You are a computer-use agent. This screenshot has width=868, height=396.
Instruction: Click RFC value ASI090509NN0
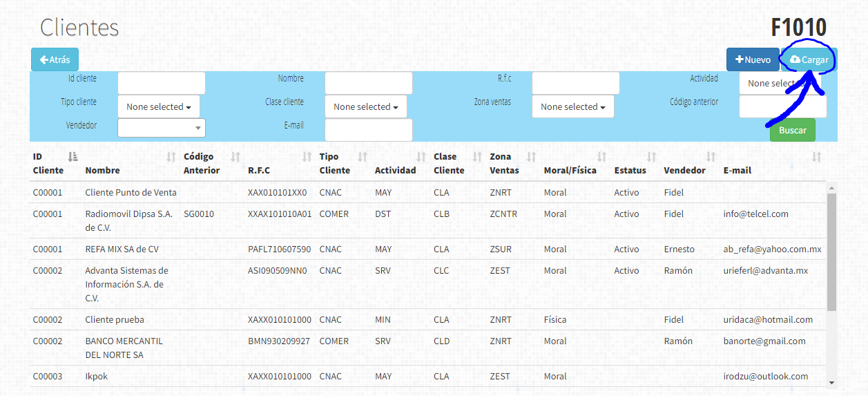point(278,270)
